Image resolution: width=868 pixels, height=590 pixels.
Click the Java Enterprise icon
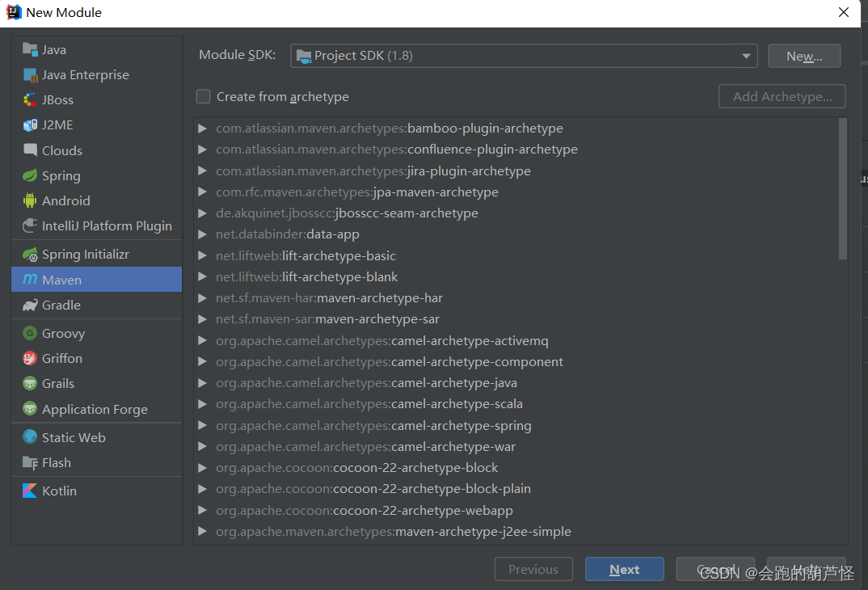(x=30, y=74)
